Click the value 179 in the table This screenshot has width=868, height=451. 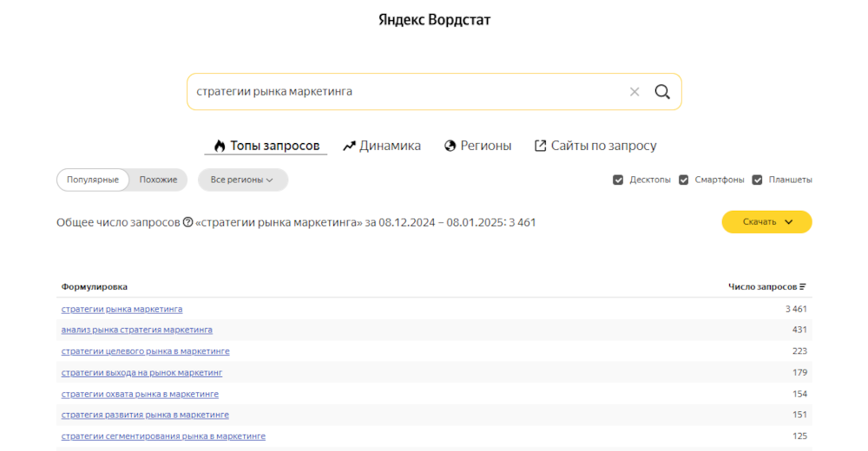coord(800,372)
